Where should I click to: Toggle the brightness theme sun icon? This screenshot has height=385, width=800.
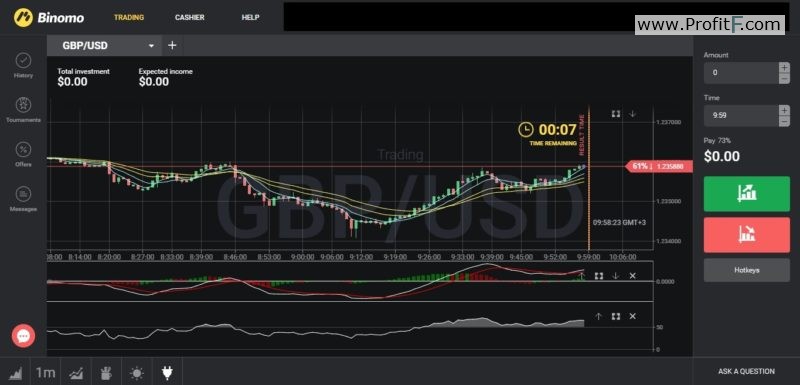point(137,373)
